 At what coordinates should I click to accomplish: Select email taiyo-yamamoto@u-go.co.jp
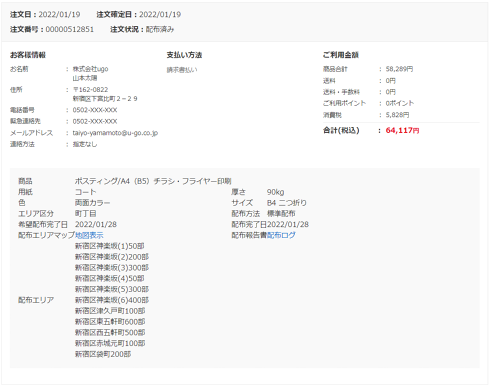coord(115,133)
